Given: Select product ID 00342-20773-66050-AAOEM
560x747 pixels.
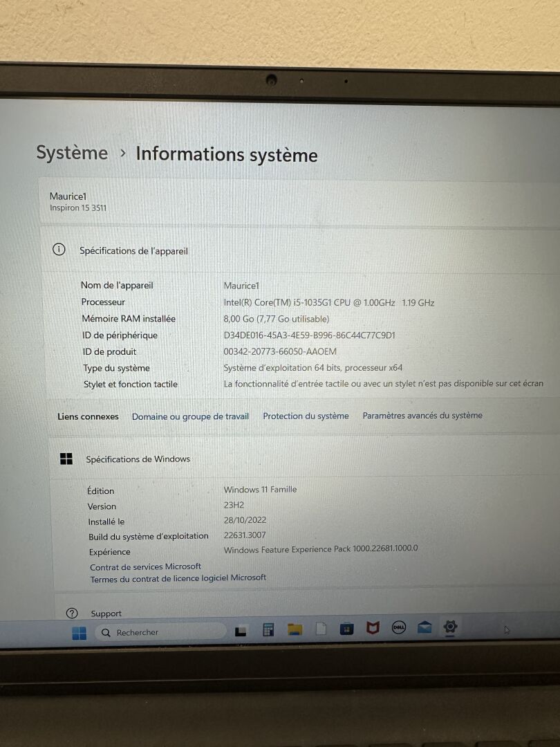Looking at the screenshot, I should point(280,351).
